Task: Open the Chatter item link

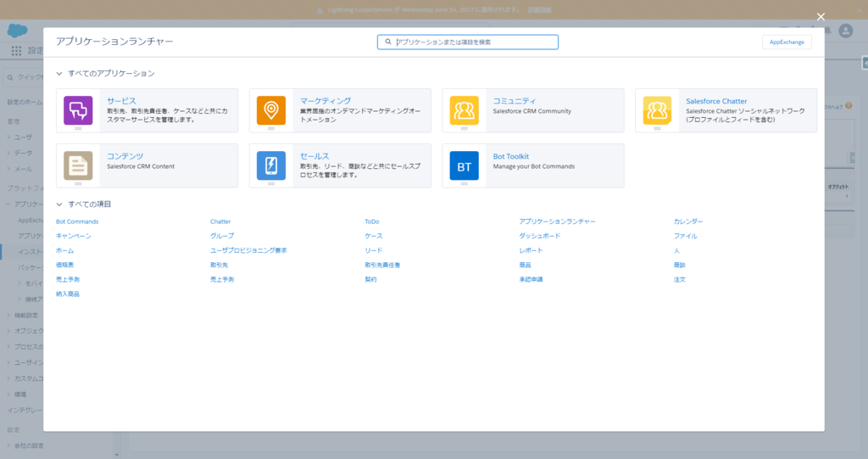Action: 220,221
